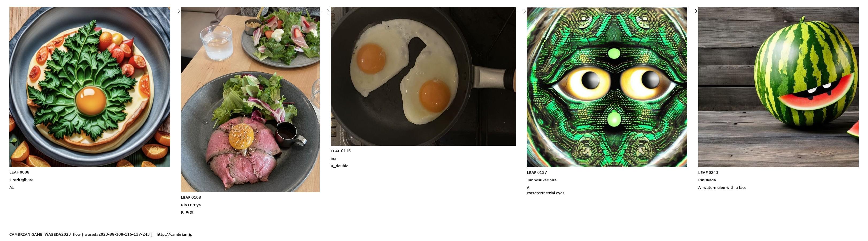Image resolution: width=868 pixels, height=241 pixels.
Task: Click author name kirariOgihara
Action: 21,180
